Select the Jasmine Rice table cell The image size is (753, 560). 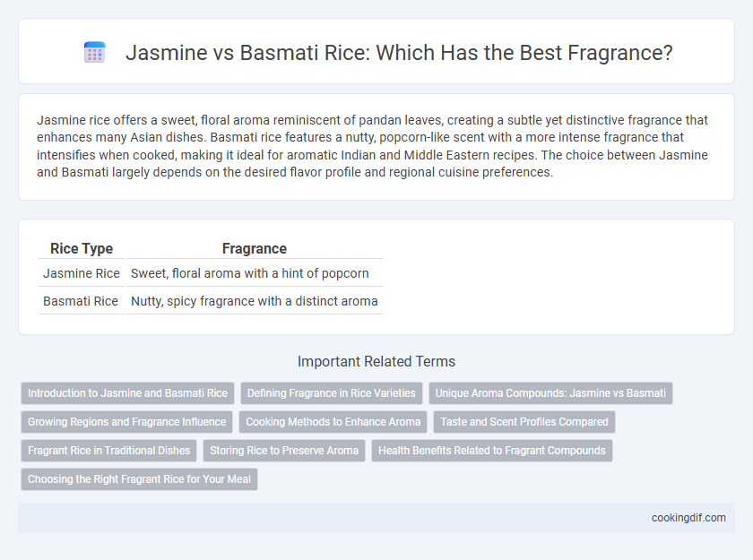pyautogui.click(x=82, y=273)
